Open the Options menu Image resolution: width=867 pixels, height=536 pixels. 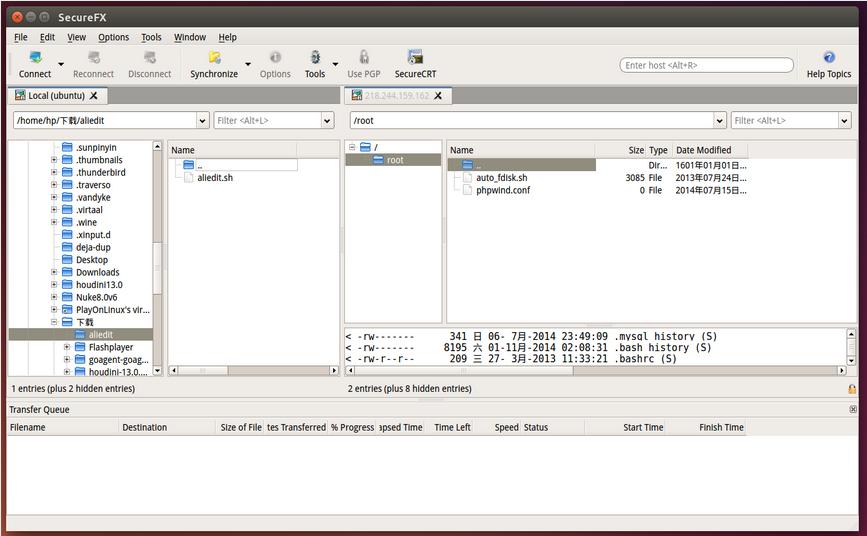pyautogui.click(x=113, y=37)
